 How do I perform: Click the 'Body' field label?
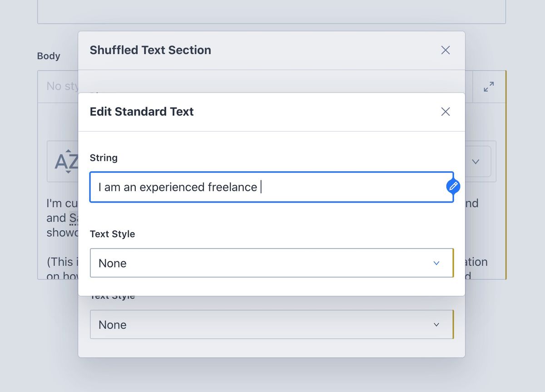coord(49,56)
